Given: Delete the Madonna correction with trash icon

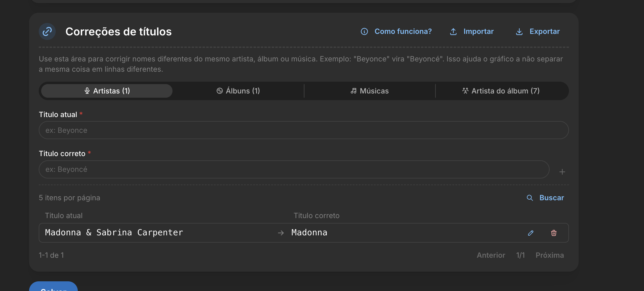Looking at the screenshot, I should (554, 233).
